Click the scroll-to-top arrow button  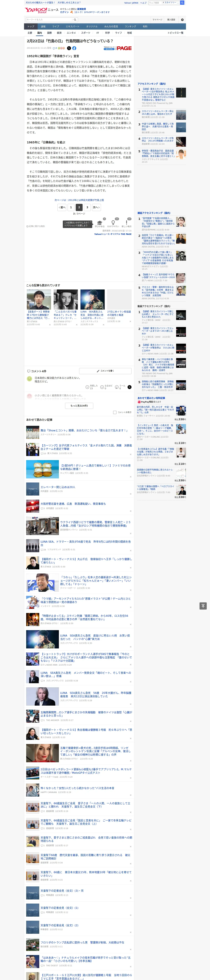[203, 606]
